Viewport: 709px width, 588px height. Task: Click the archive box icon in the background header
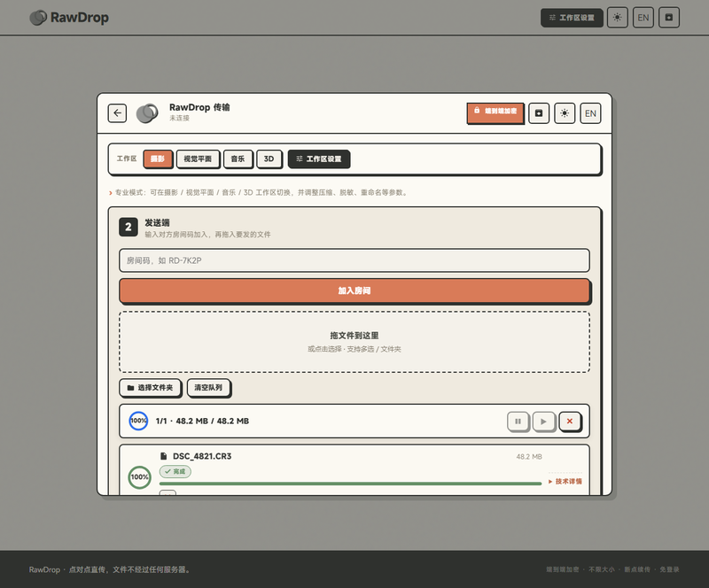[669, 18]
